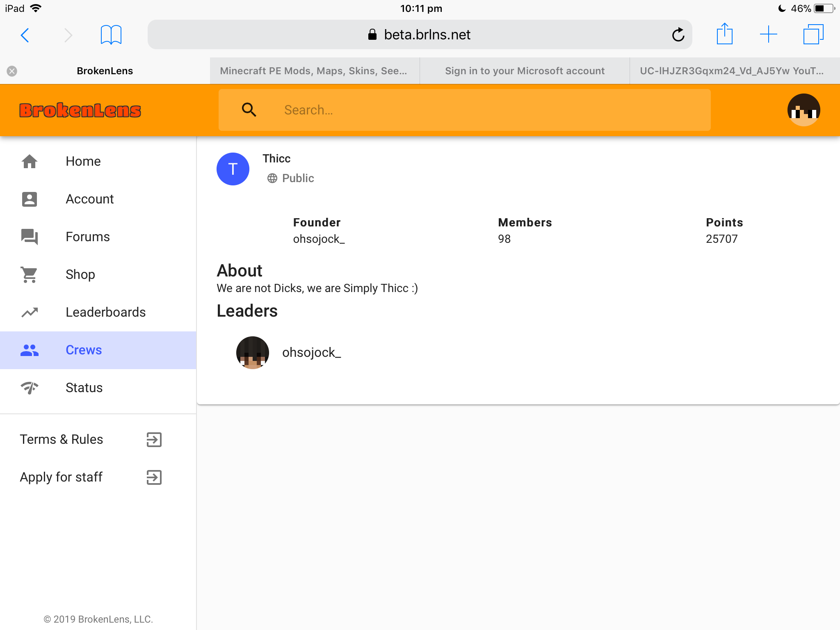Select Crews in the sidebar

click(98, 350)
